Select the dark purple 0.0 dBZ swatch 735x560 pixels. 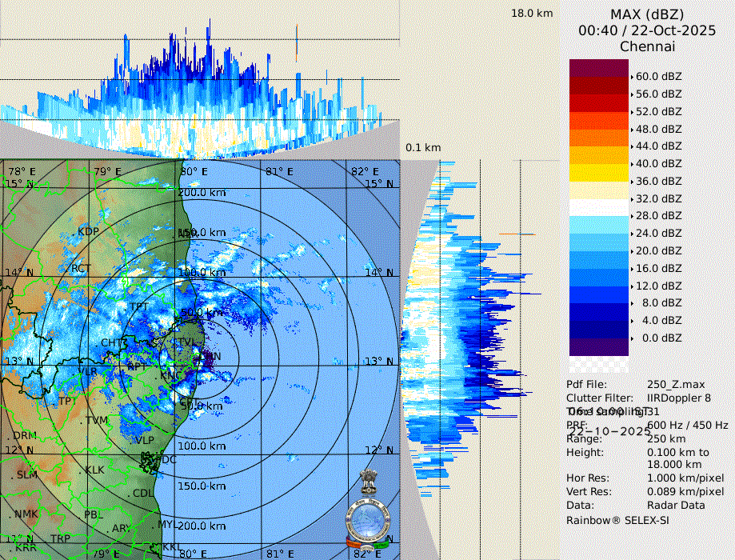[599, 346]
